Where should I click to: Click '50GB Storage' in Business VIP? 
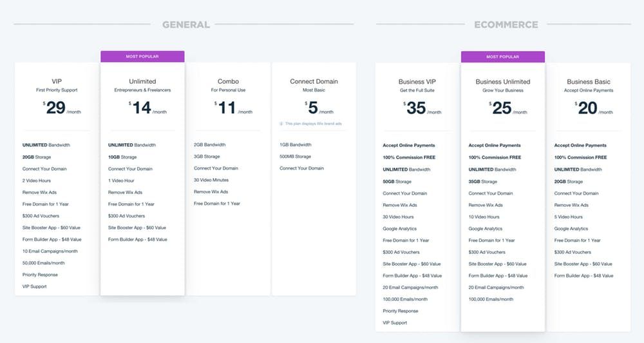(397, 181)
